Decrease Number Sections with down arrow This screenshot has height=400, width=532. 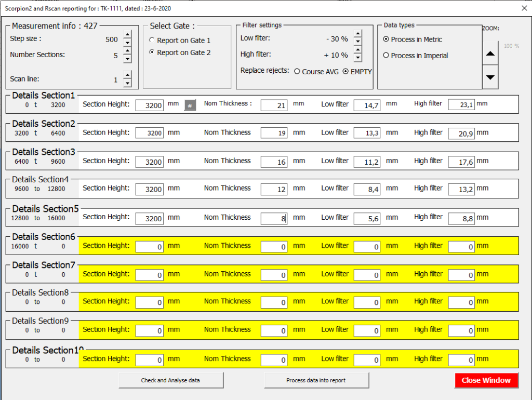tap(127, 59)
